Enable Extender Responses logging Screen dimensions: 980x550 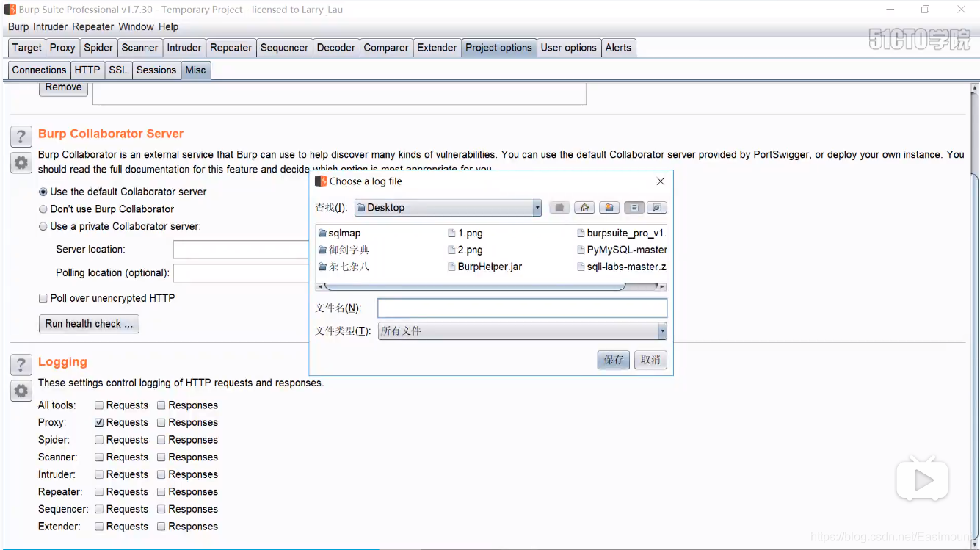[x=161, y=527]
